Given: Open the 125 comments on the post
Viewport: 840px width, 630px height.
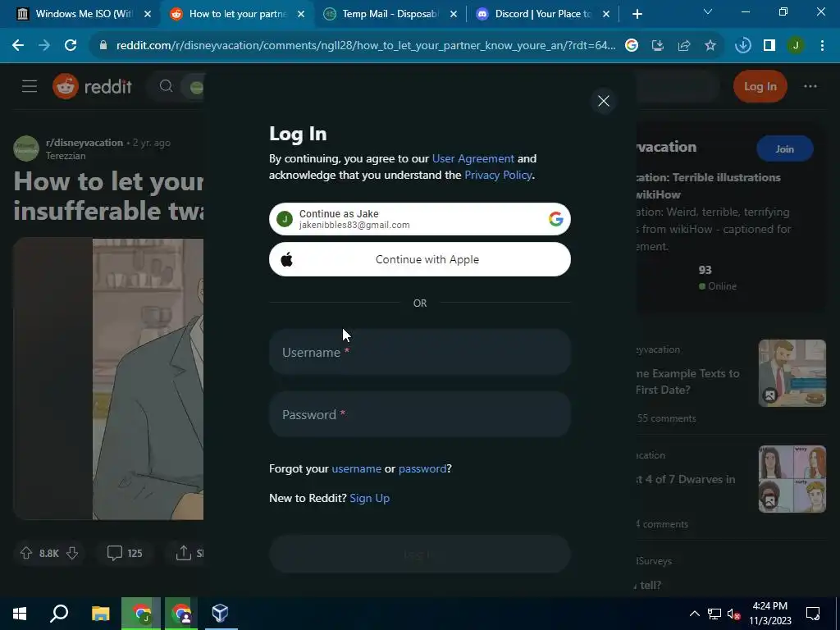Looking at the screenshot, I should 125,553.
